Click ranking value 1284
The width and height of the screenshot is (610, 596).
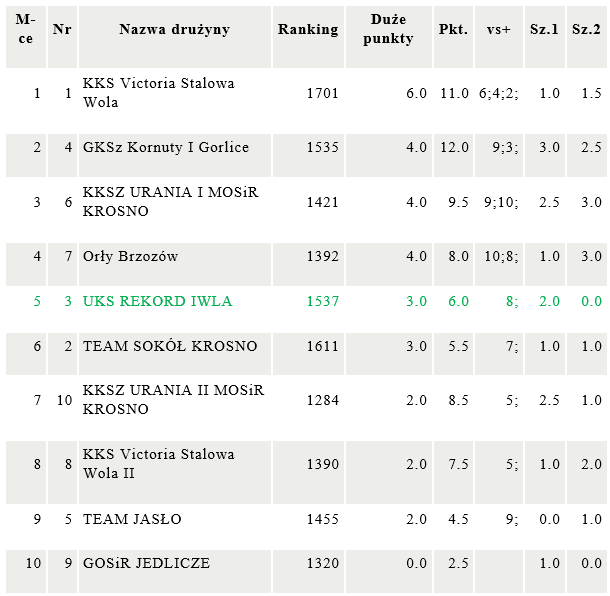[x=323, y=400]
